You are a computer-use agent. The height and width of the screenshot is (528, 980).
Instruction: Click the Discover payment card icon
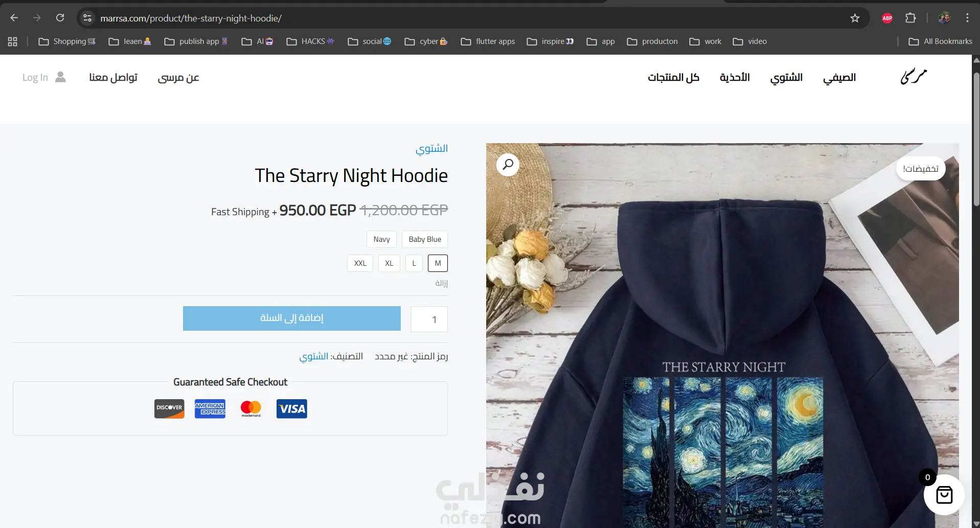169,408
